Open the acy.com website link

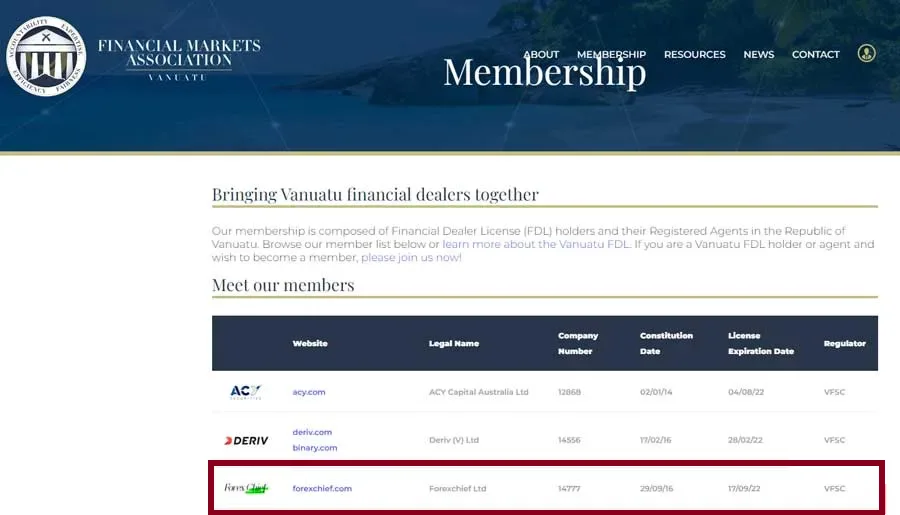309,392
